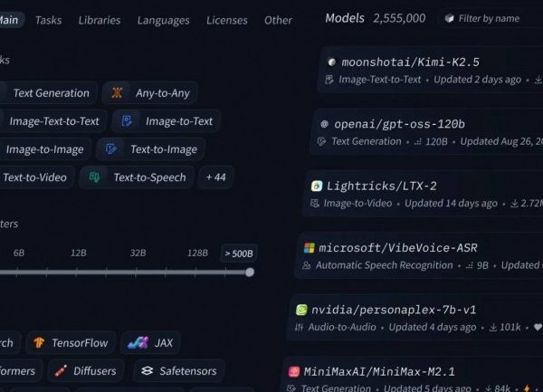This screenshot has width=543, height=392.
Task: Click Kimi-K2.5 Image-Text-to-Text task icon
Action: click(329, 80)
